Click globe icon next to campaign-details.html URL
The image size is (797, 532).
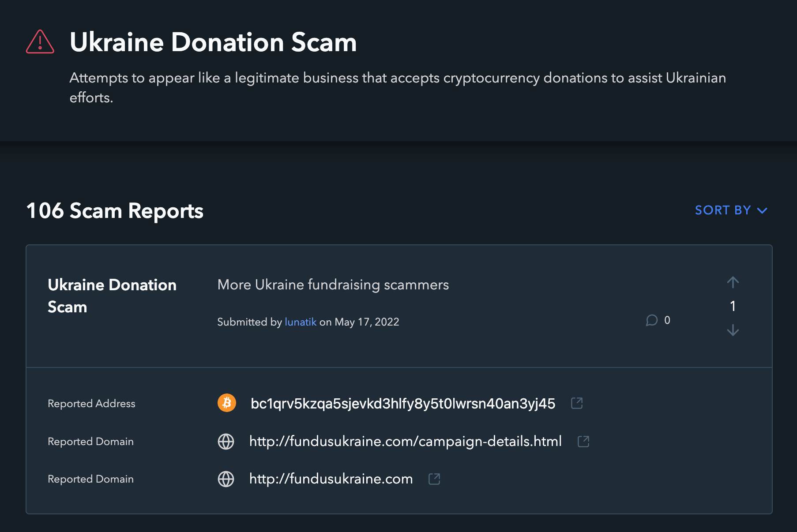click(226, 441)
